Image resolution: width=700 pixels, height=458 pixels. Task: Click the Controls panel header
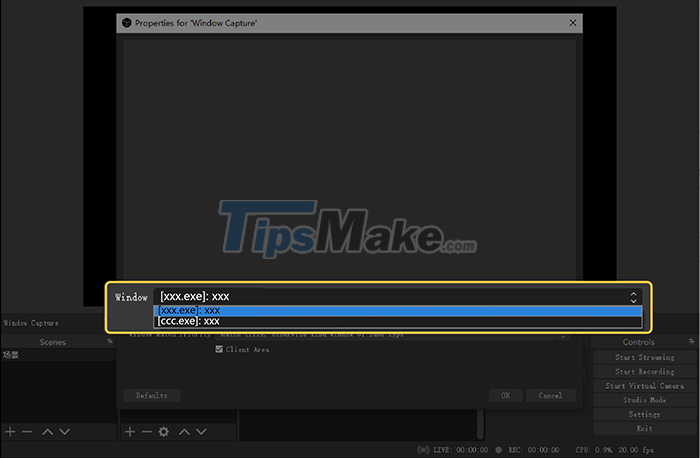(x=638, y=342)
